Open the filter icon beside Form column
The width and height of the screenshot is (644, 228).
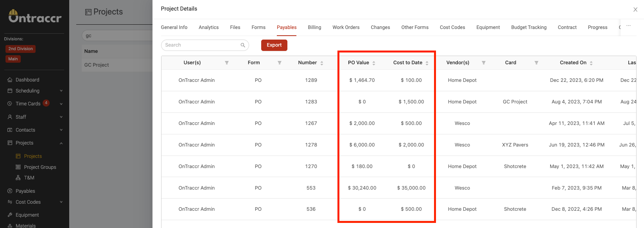[280, 63]
